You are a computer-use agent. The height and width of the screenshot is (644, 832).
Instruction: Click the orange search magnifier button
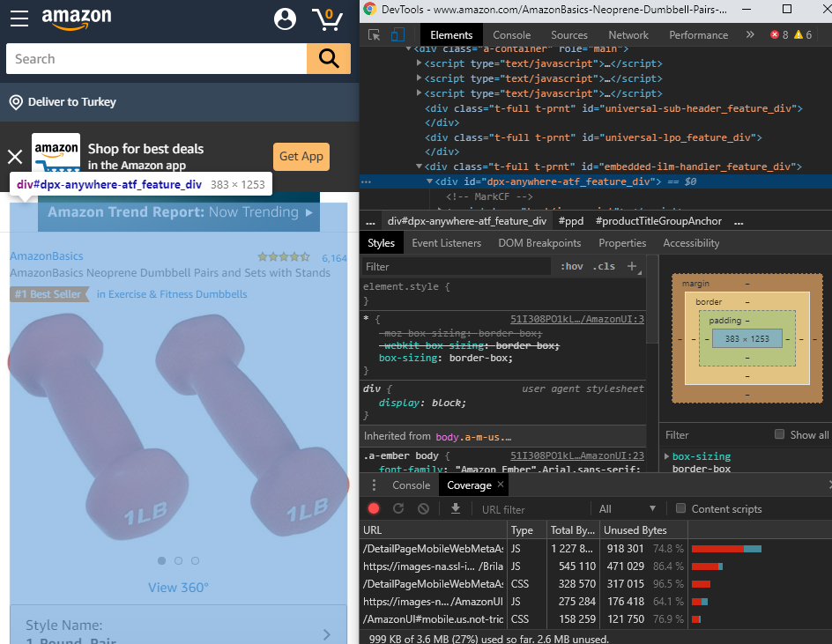coord(329,58)
